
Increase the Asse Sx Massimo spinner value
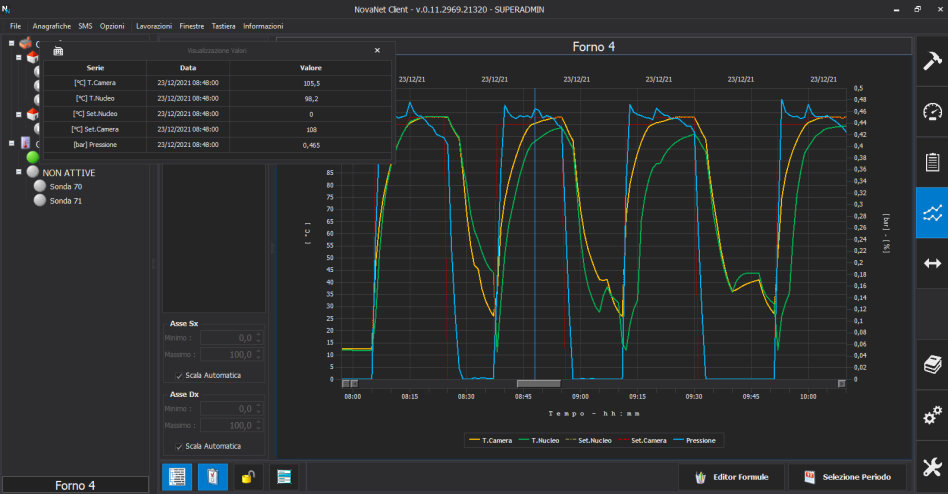pyautogui.click(x=259, y=352)
